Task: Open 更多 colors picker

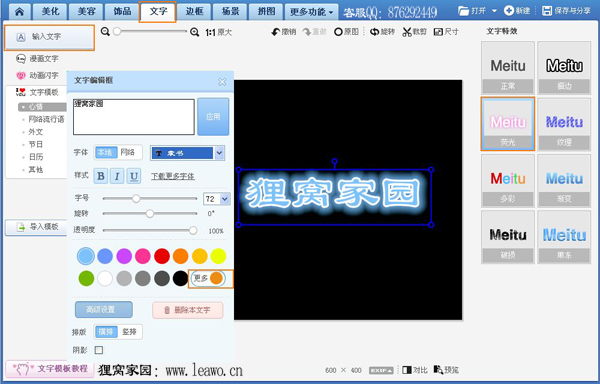Action: [x=209, y=278]
